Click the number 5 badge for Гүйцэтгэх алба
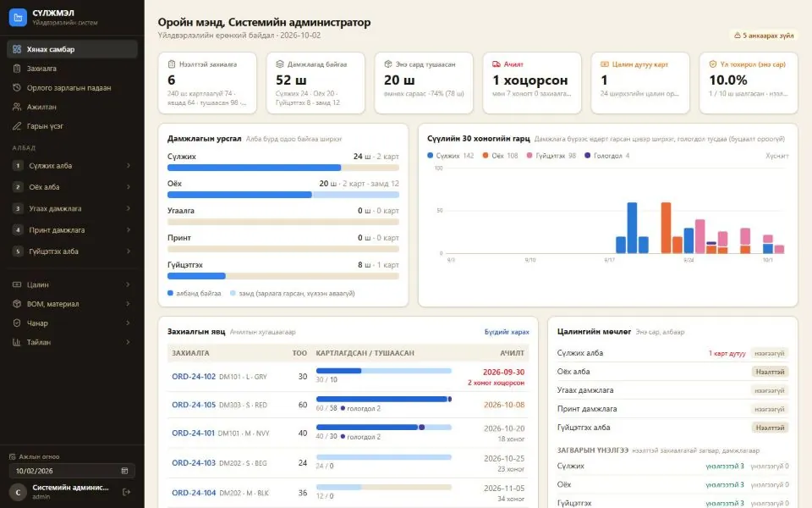Image resolution: width=812 pixels, height=508 pixels. (18, 251)
